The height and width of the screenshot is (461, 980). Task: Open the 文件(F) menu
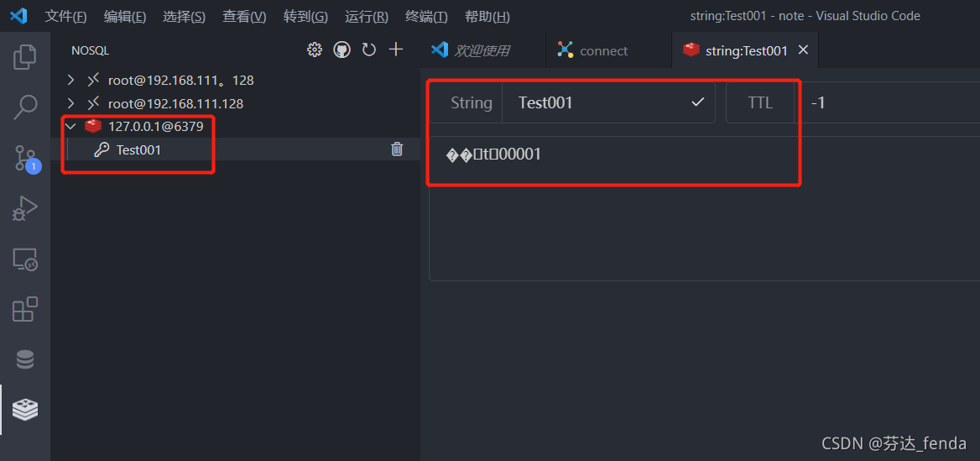(x=65, y=17)
